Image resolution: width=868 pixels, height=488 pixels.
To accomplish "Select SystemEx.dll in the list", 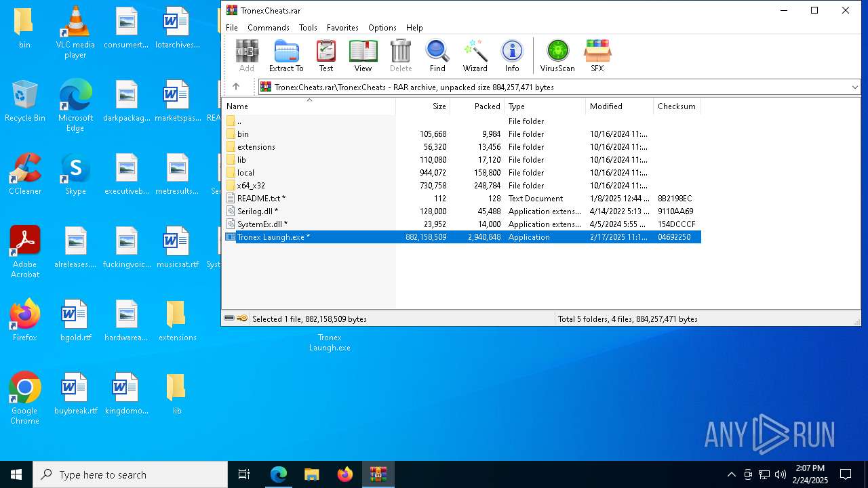I will 462,224.
